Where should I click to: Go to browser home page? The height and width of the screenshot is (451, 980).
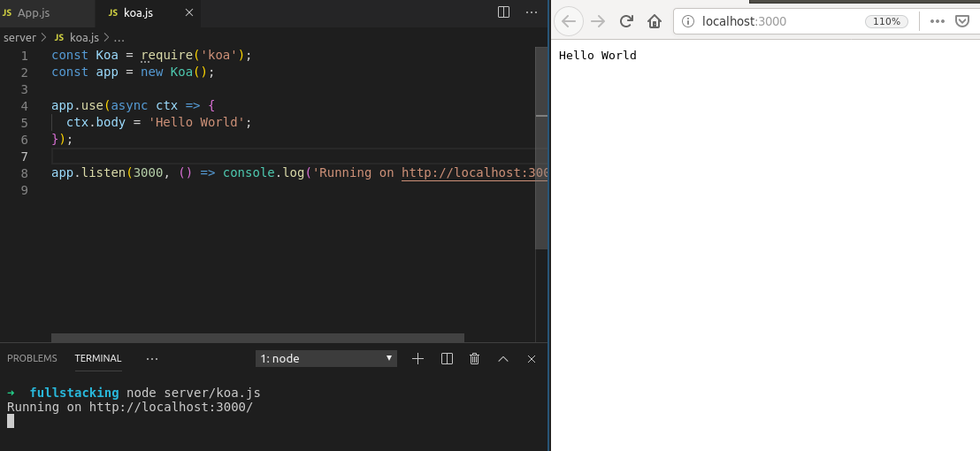(655, 21)
